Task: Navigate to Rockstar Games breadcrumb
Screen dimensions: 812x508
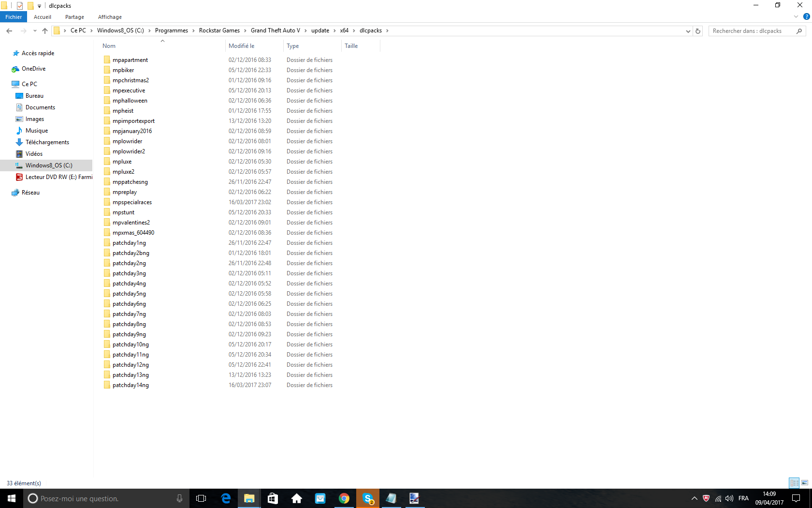Action: pyautogui.click(x=219, y=30)
